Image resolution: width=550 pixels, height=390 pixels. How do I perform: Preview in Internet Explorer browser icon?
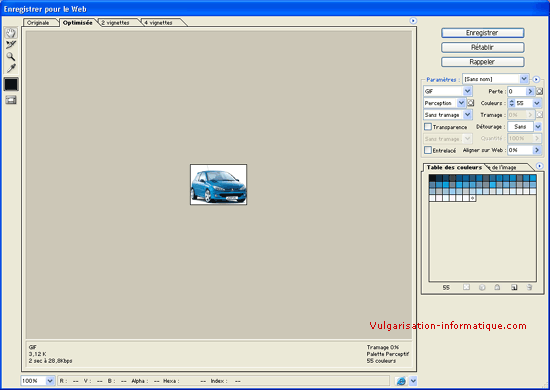coord(401,381)
